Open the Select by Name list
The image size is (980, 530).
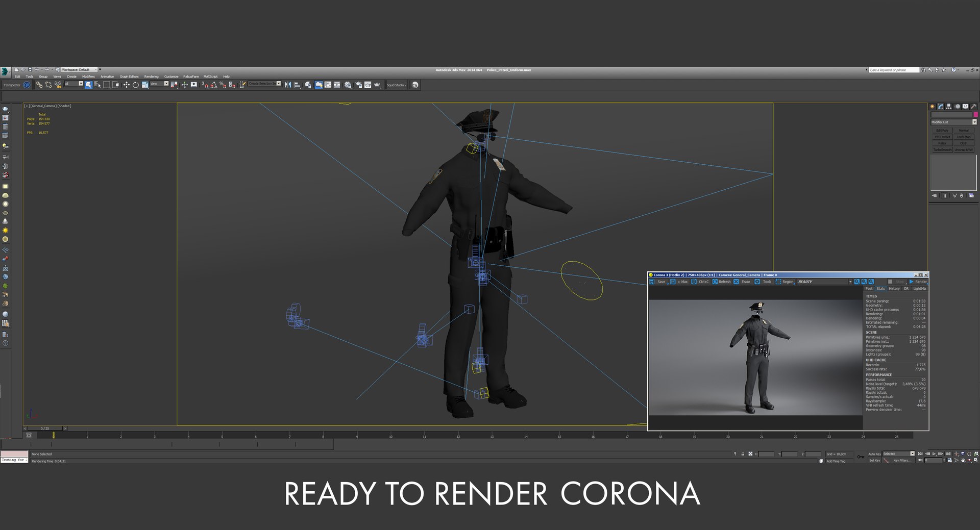coord(97,85)
